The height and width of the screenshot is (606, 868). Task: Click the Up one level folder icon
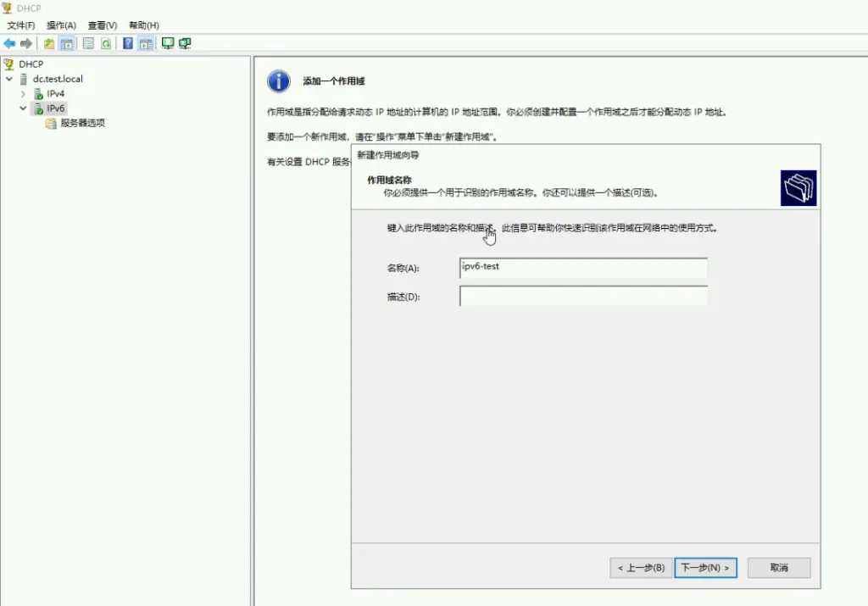click(49, 43)
